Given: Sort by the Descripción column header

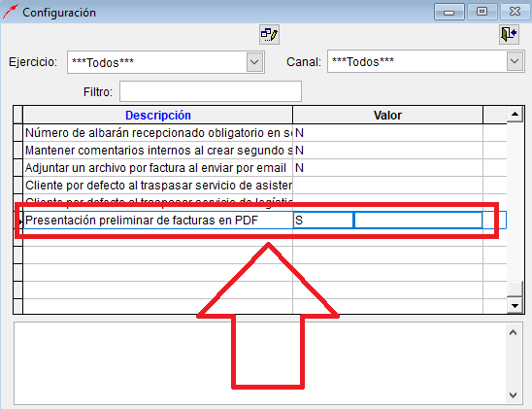Looking at the screenshot, I should point(158,115).
